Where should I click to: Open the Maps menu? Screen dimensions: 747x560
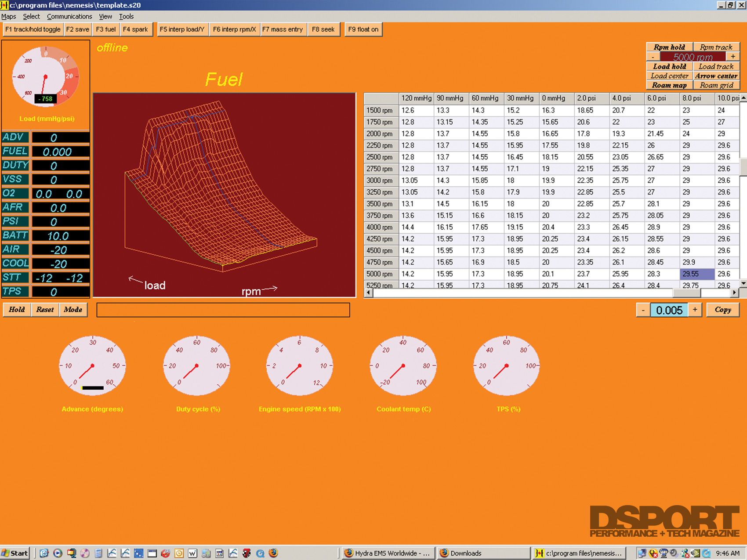point(9,17)
